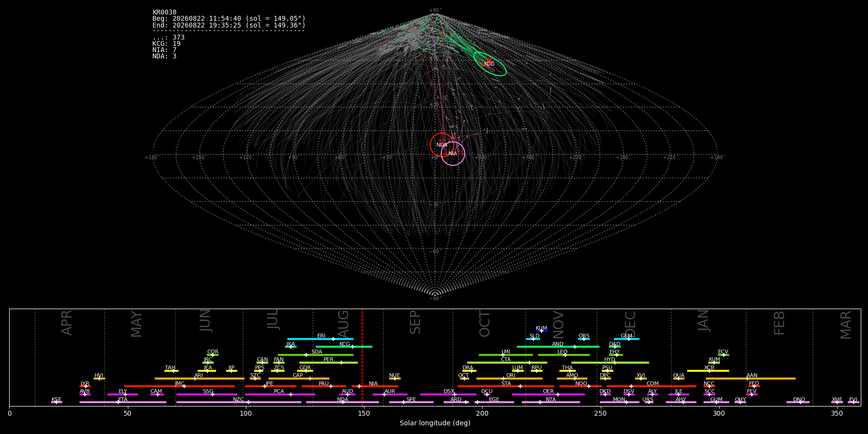The width and height of the screenshot is (868, 434).
Task: Click the KR0038 station title text
Action: click(x=164, y=13)
